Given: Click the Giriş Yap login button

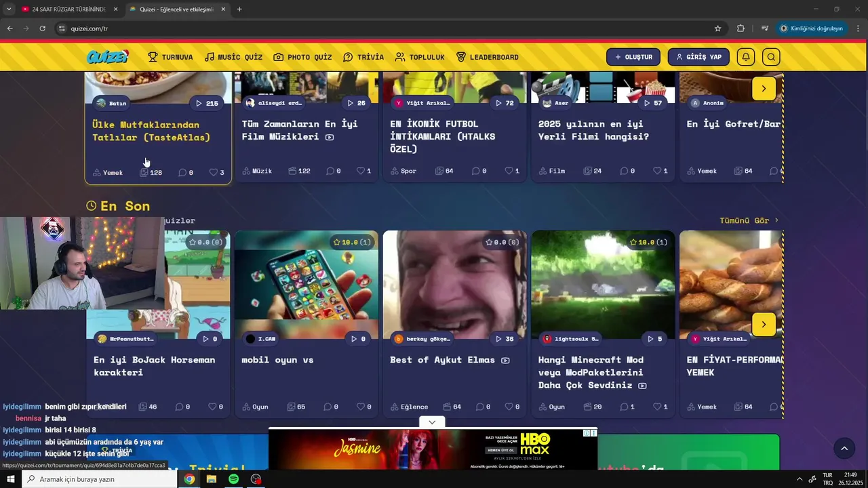Looking at the screenshot, I should [x=698, y=57].
